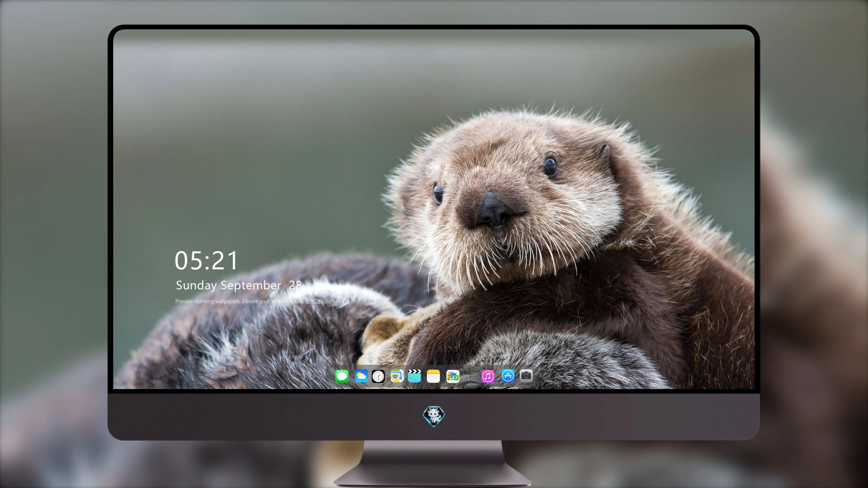Image resolution: width=868 pixels, height=488 pixels.
Task: Launch the pink iTunes Store icon
Action: click(488, 376)
